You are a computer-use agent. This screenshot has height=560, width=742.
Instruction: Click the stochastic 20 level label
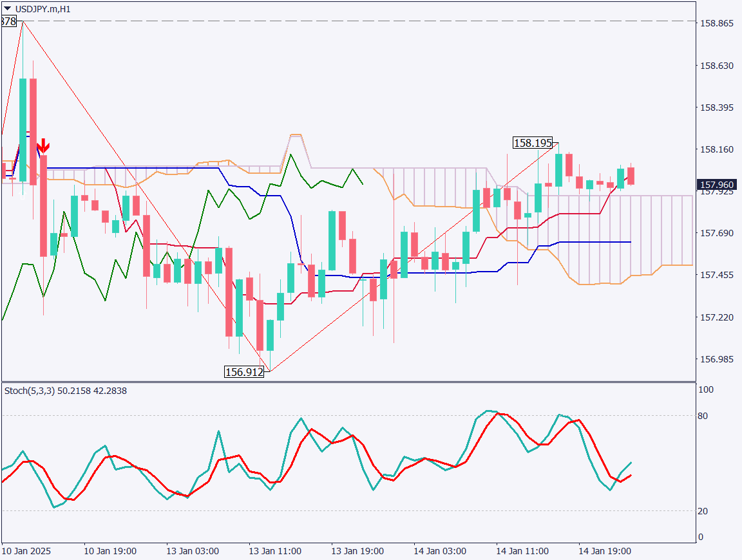[703, 511]
